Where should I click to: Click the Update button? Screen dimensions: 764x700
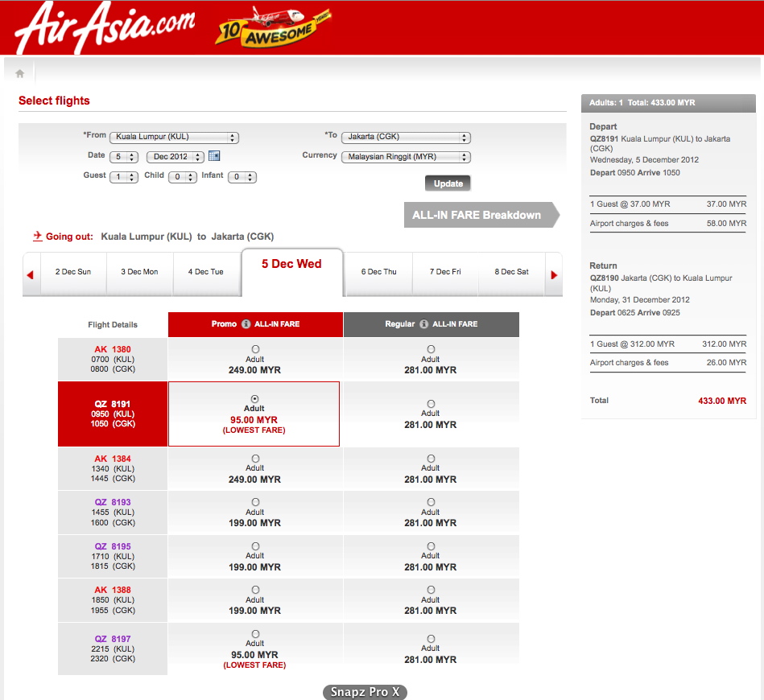(448, 183)
